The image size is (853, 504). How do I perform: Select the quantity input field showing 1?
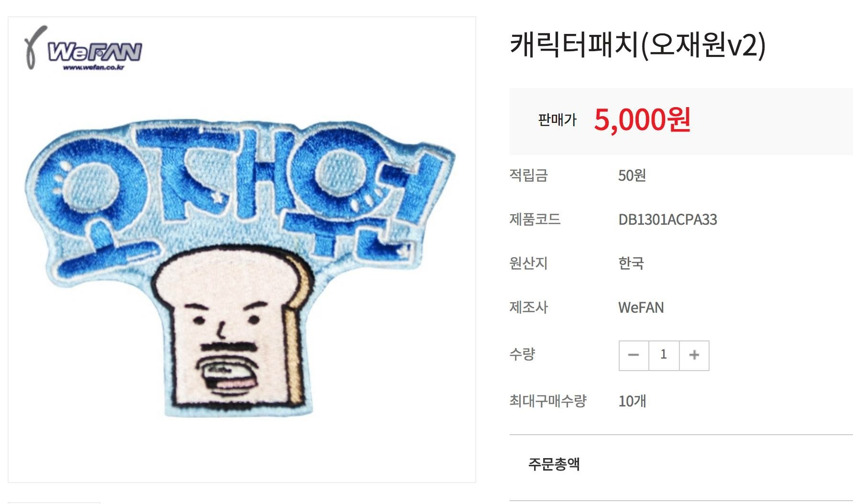[x=664, y=355]
